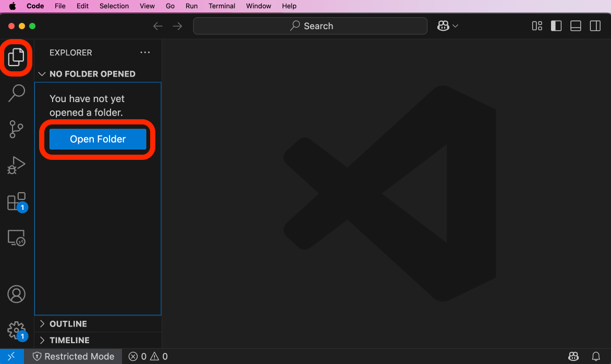Open Source Control view
Viewport: 611px width, 364px height.
(16, 129)
